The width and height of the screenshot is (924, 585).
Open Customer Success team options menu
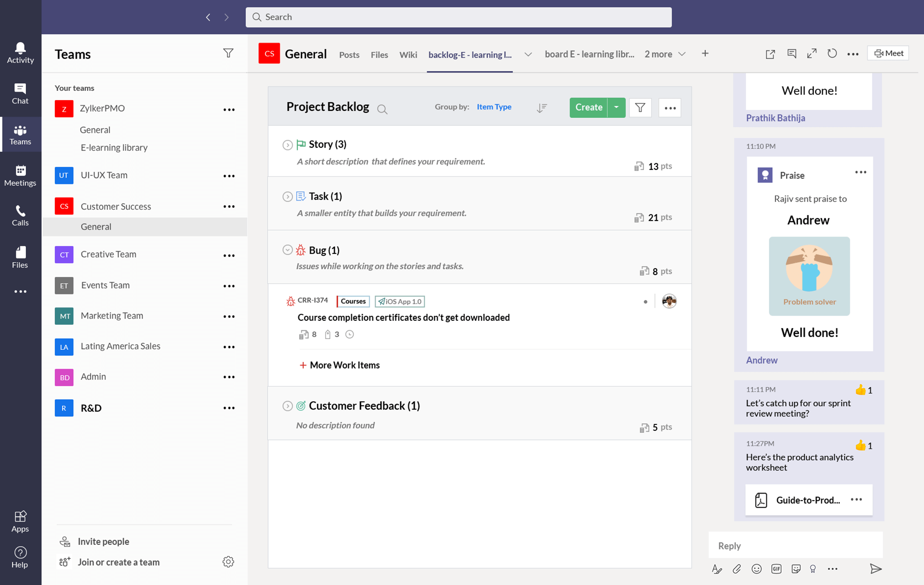(x=229, y=207)
